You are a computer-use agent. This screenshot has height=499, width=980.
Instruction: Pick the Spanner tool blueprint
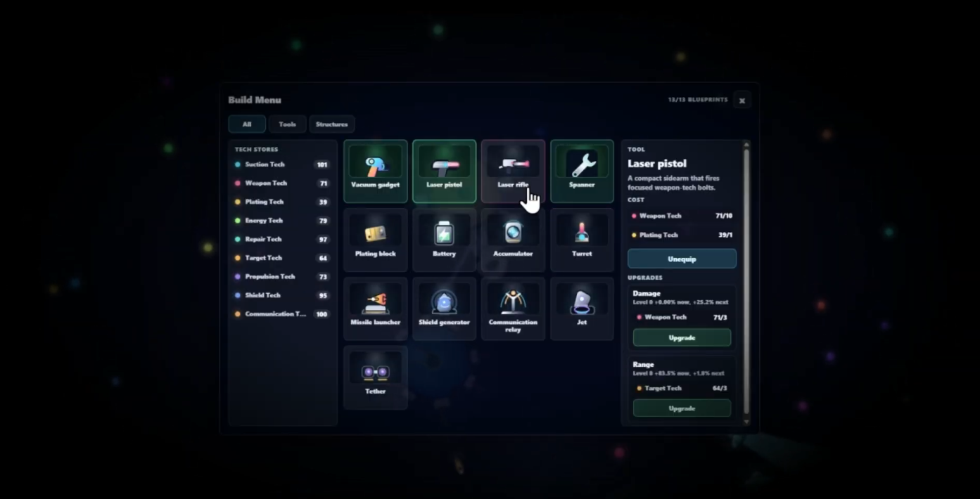click(x=582, y=171)
